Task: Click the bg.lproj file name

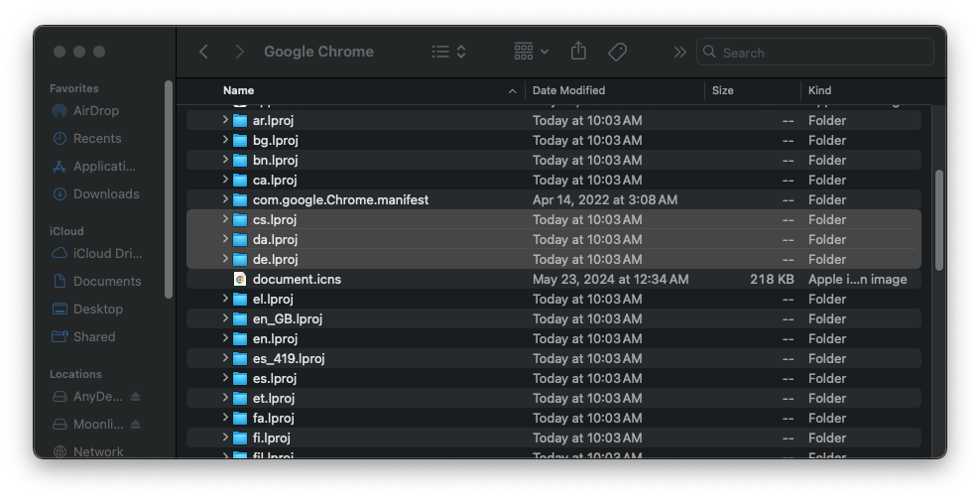Action: pyautogui.click(x=275, y=140)
